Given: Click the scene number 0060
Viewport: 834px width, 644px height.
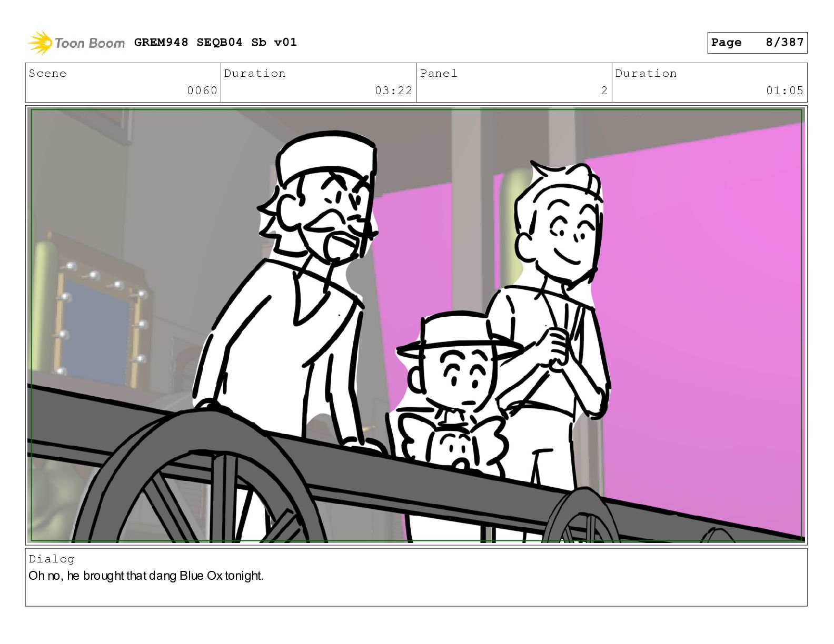Looking at the screenshot, I should (x=202, y=90).
